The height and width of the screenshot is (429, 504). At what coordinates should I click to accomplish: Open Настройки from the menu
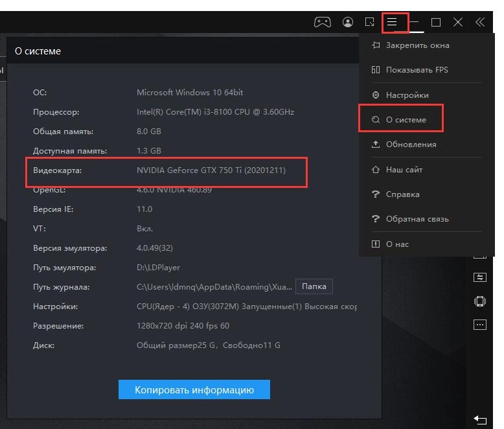[x=407, y=95]
